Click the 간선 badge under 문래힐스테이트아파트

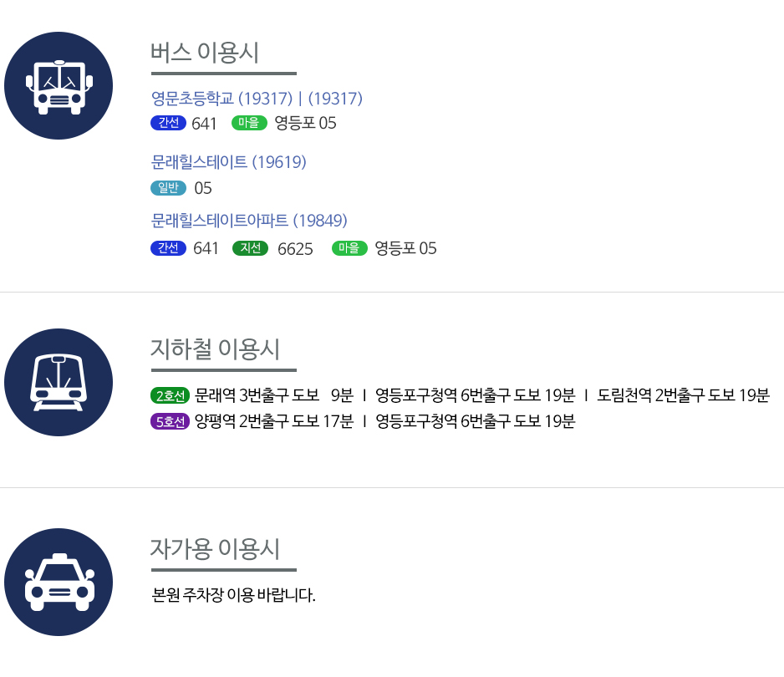pos(169,248)
